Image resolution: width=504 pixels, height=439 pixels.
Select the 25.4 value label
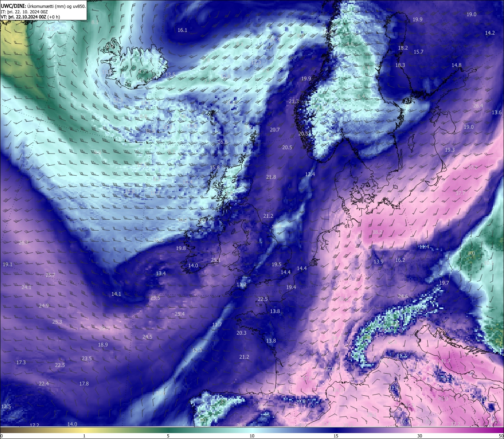click(180, 314)
